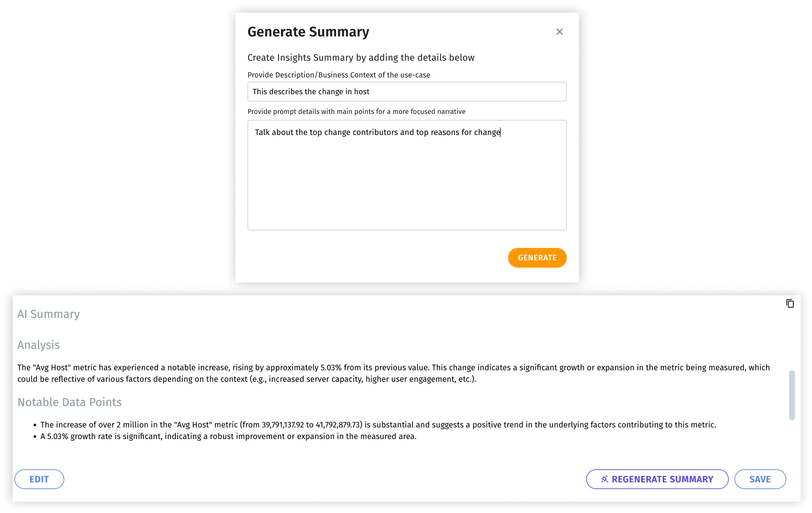
Task: Click the "Generate Summary" dialog title
Action: [x=308, y=32]
